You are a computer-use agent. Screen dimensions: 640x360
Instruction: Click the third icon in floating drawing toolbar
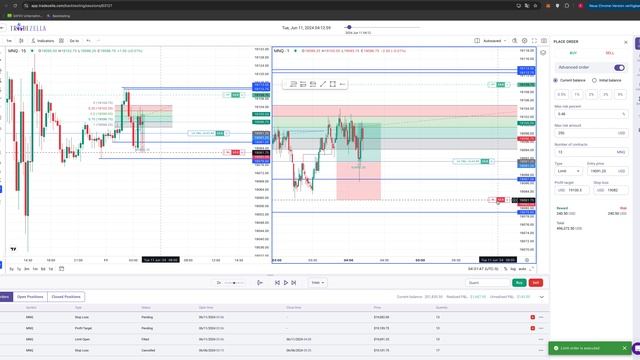313,84
